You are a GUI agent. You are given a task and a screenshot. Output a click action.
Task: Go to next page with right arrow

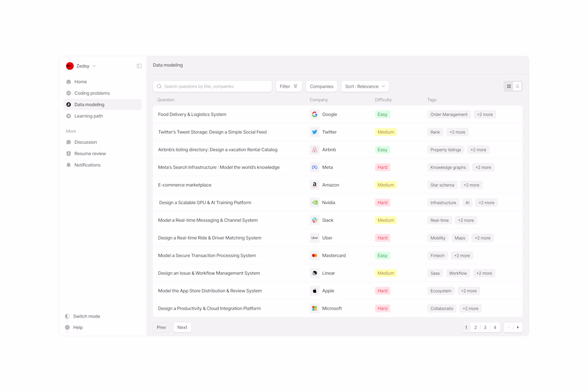(x=518, y=327)
